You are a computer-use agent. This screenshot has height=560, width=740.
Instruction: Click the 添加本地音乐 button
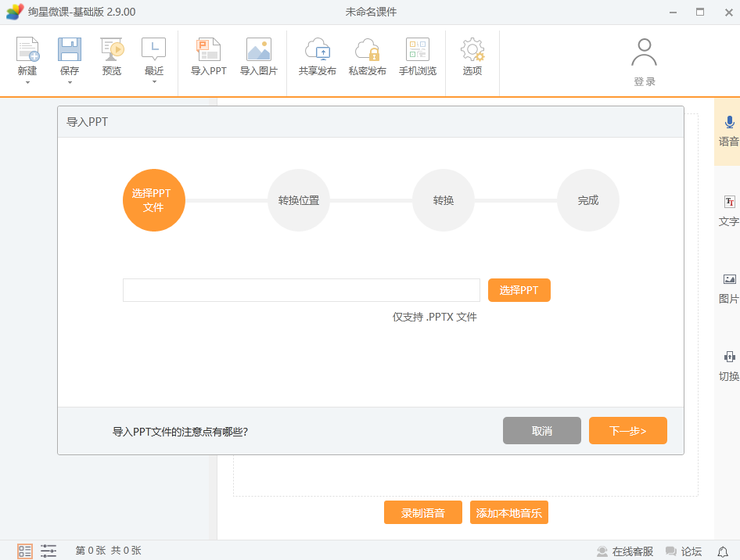click(508, 513)
